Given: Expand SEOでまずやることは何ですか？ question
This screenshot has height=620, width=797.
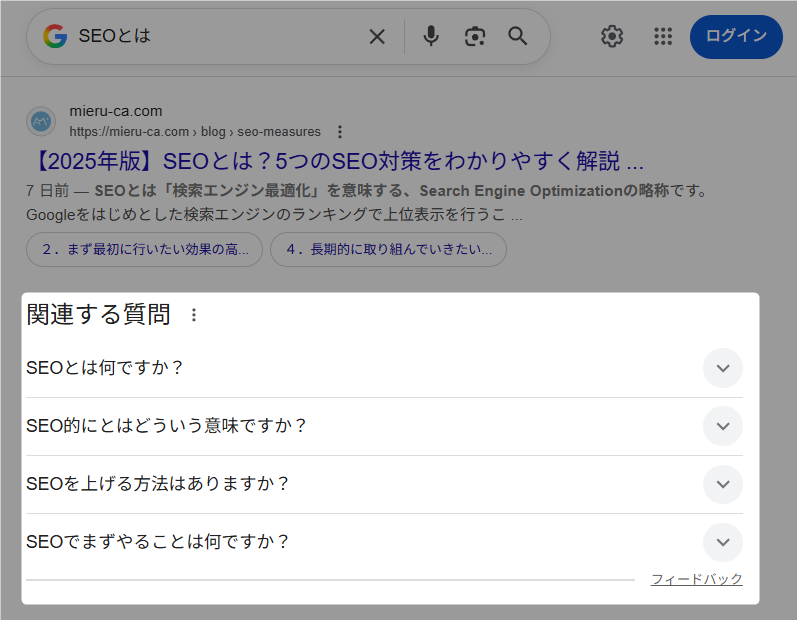Looking at the screenshot, I should [x=722, y=542].
